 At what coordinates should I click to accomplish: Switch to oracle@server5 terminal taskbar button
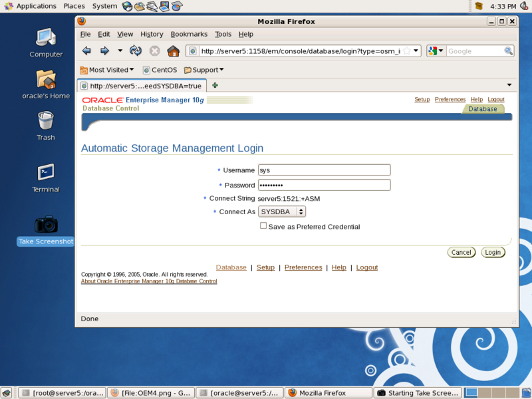239,393
